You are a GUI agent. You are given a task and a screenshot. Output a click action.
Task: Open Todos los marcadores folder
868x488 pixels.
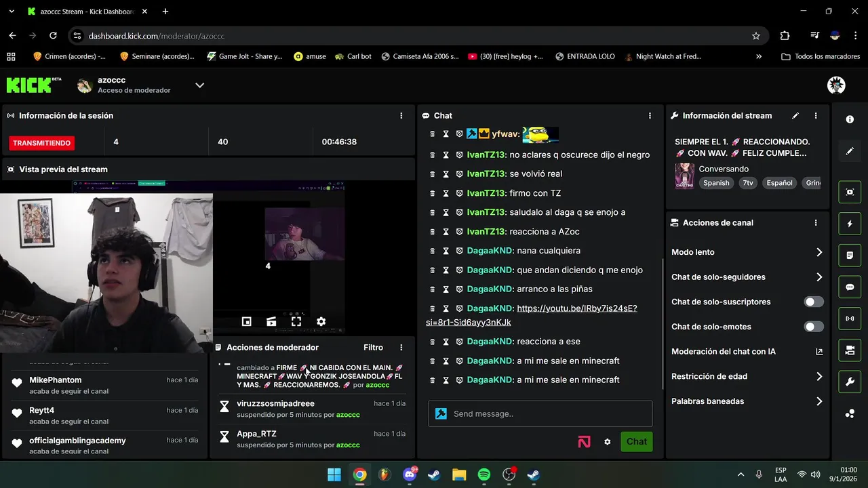click(x=821, y=57)
